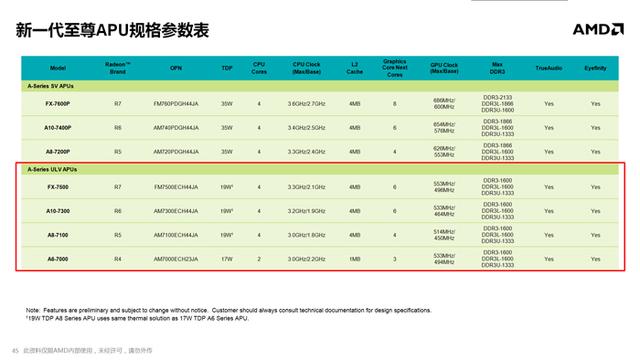Click the "A8-7200P" model cell

pos(58,152)
